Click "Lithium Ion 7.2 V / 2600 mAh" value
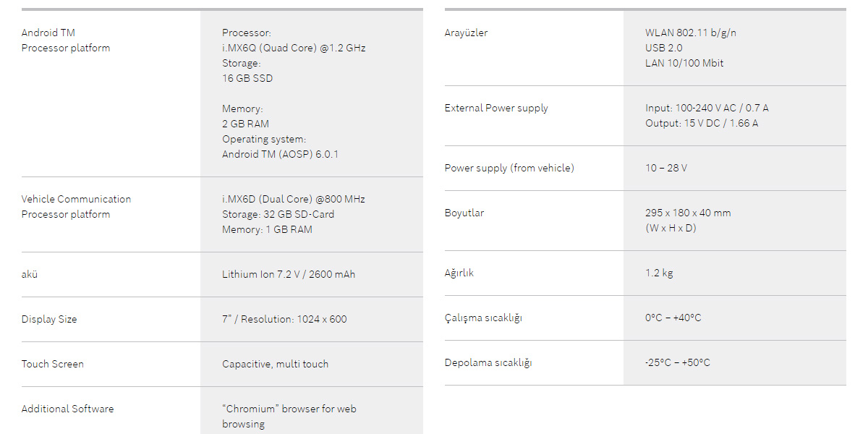868x434 pixels. [289, 274]
